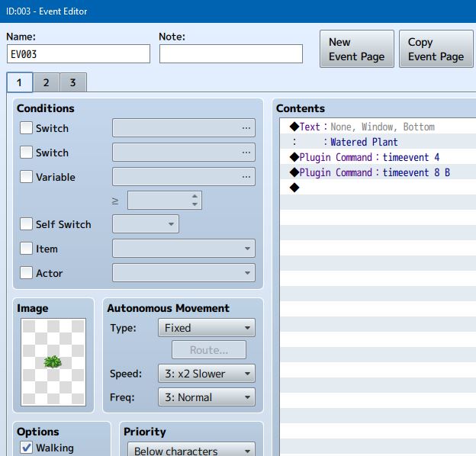Tick the Item condition checkbox

[x=27, y=249]
